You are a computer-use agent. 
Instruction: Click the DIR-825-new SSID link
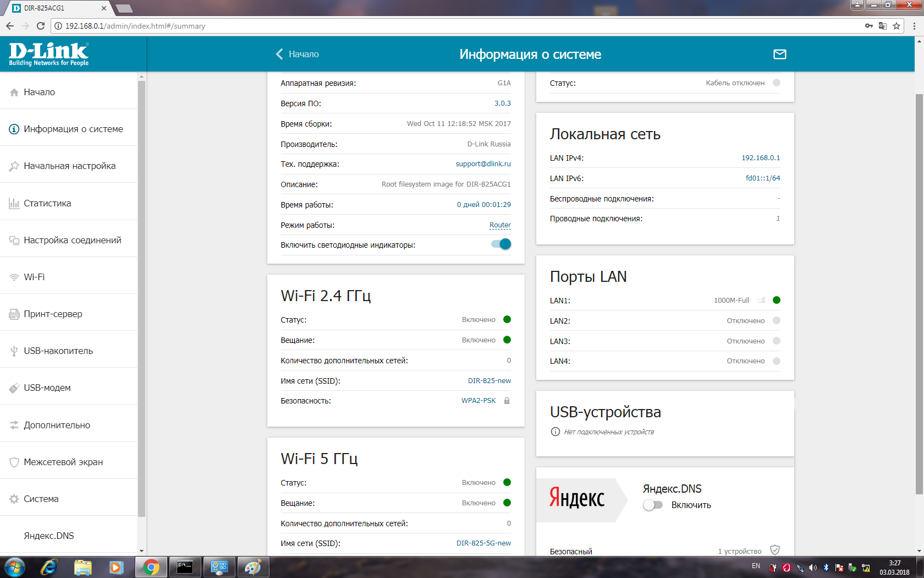point(489,381)
